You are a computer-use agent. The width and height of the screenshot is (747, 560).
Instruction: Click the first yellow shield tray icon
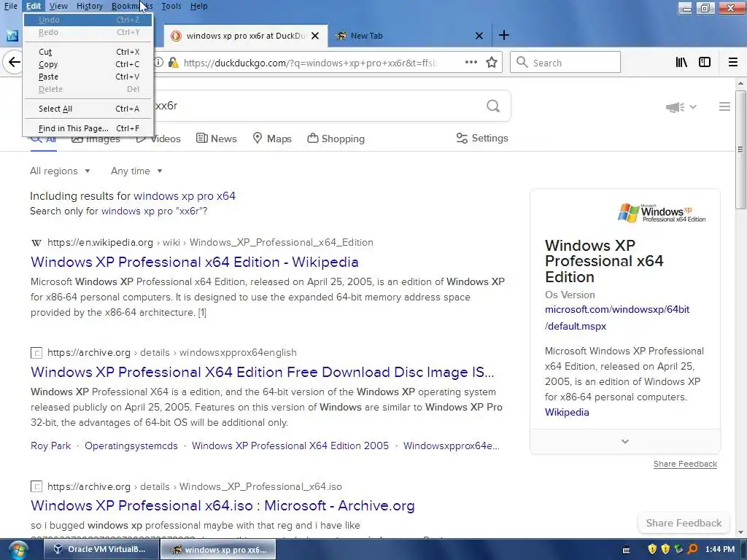[x=652, y=549]
